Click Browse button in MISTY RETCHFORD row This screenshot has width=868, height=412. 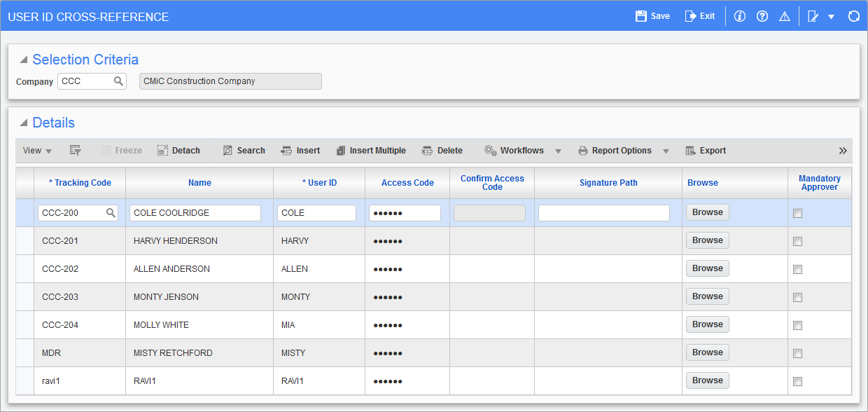pos(708,352)
